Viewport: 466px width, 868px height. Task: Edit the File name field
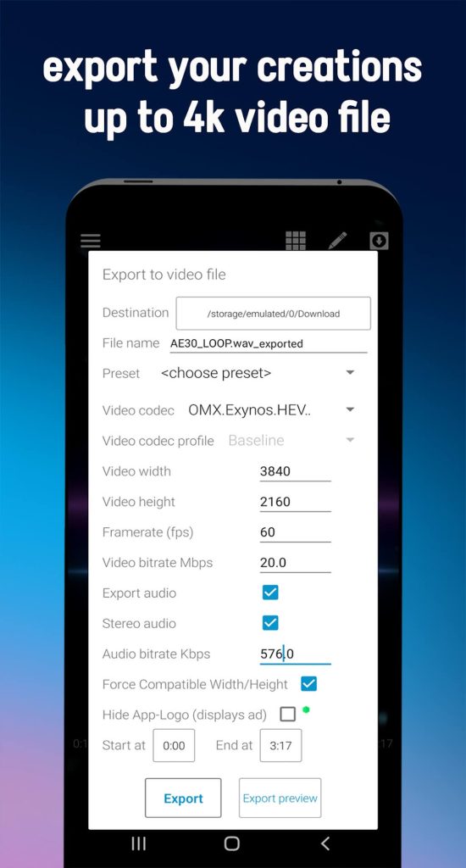coord(269,343)
